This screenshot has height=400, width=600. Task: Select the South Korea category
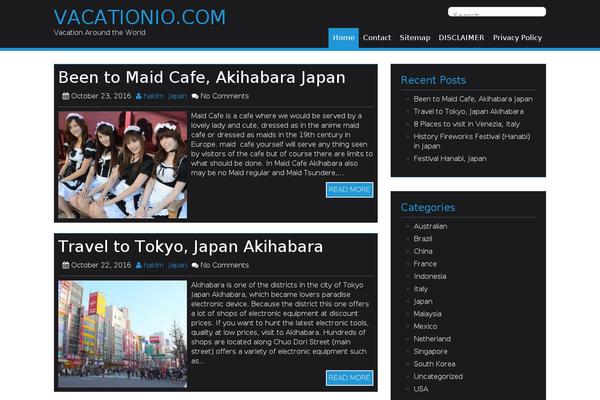click(434, 364)
